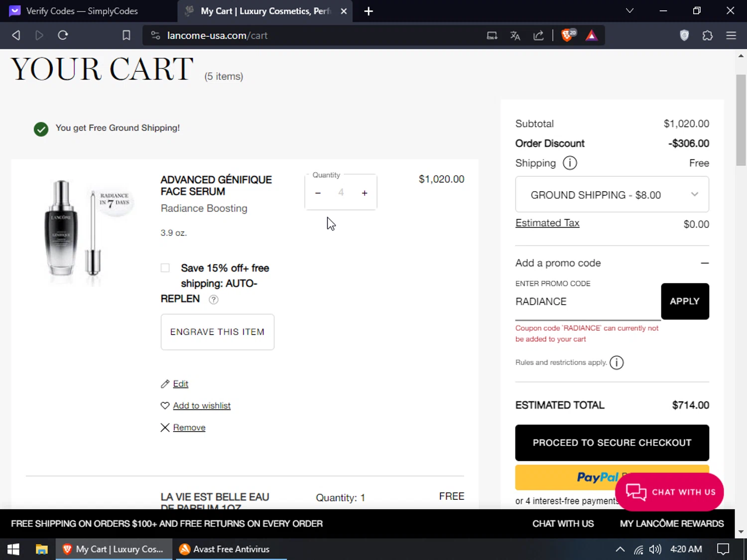Add serum to wishlist link

click(202, 406)
